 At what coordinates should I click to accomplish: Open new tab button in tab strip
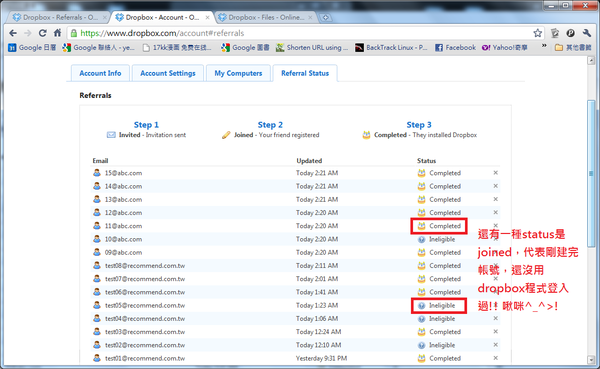pos(326,18)
